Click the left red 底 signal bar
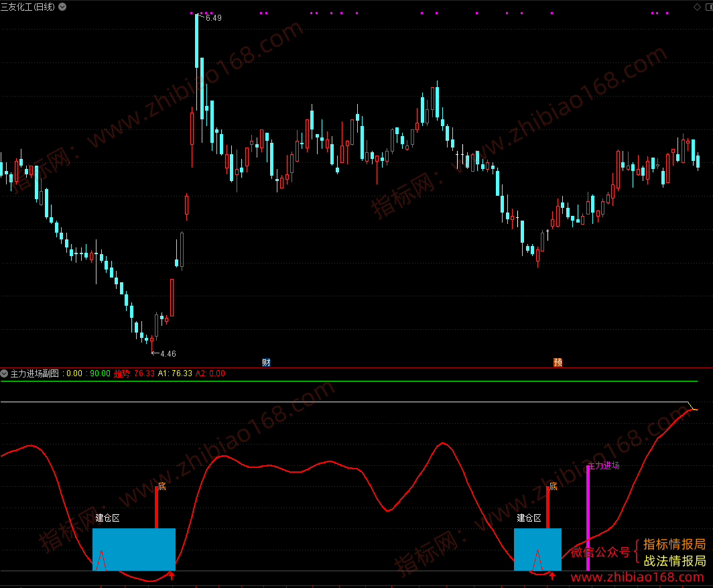 pyautogui.click(x=156, y=508)
